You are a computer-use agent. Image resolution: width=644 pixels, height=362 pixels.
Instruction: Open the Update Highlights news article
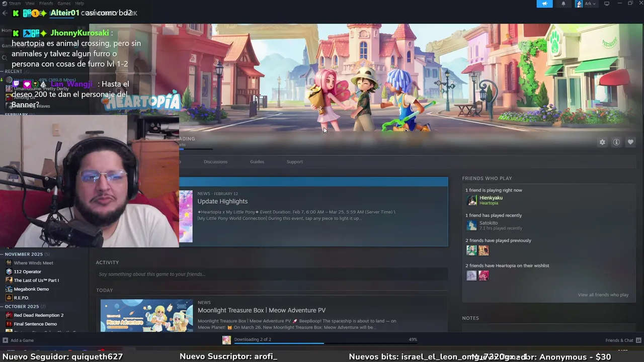(222, 201)
